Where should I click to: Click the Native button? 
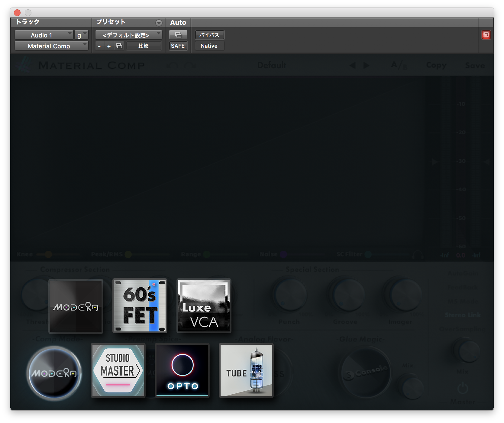tap(209, 46)
